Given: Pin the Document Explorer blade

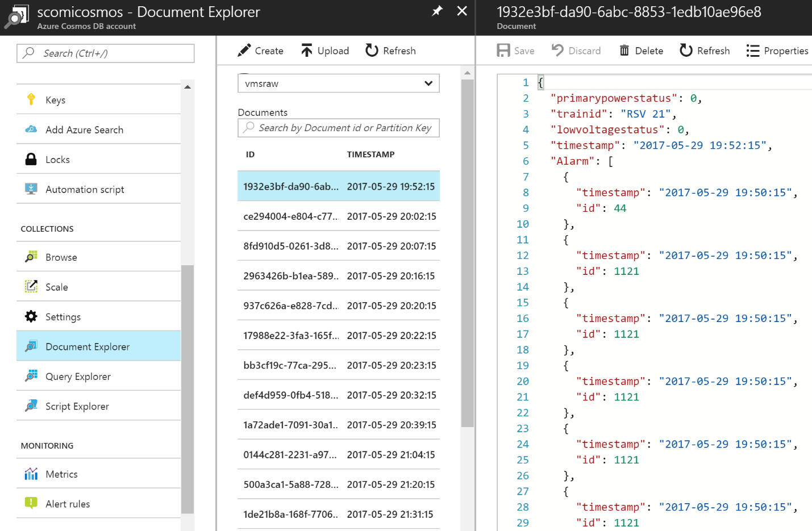Looking at the screenshot, I should pos(437,11).
